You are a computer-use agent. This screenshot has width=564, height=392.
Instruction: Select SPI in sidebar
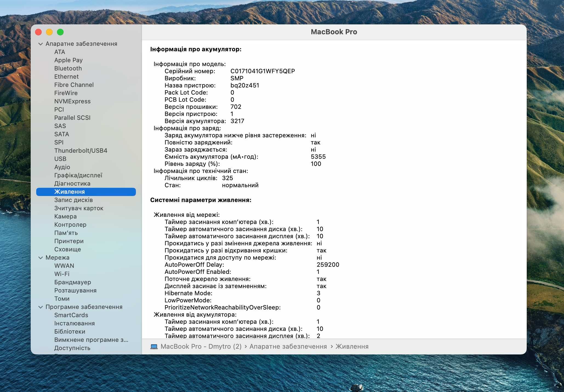pyautogui.click(x=59, y=143)
